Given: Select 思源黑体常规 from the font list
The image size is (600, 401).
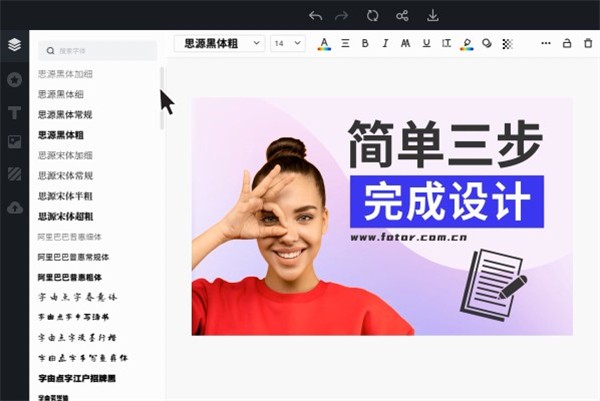Looking at the screenshot, I should [x=65, y=115].
